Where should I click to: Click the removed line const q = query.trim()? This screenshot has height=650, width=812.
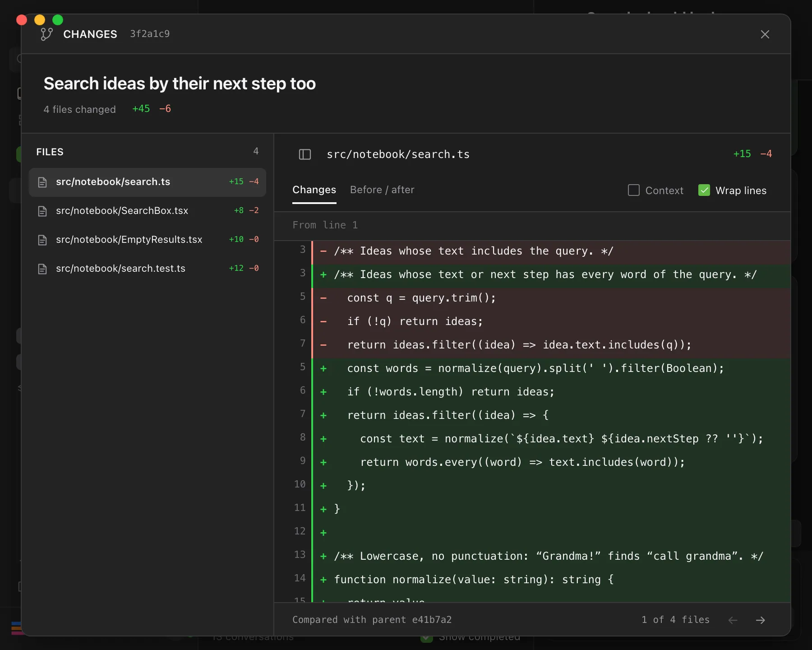[x=532, y=298]
